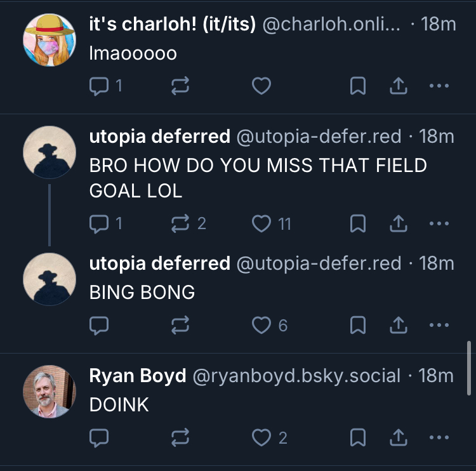Bookmark the BING BONG post
This screenshot has height=471, width=476.
[358, 326]
